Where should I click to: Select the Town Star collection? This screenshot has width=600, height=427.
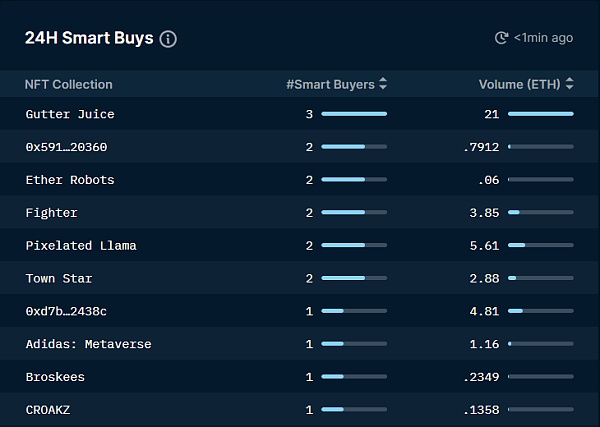59,278
